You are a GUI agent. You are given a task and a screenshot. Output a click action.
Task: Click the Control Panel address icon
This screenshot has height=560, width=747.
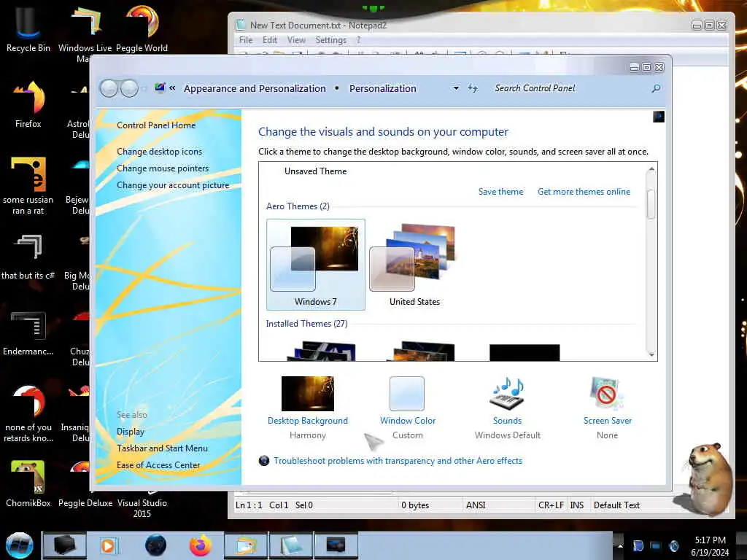coord(160,87)
